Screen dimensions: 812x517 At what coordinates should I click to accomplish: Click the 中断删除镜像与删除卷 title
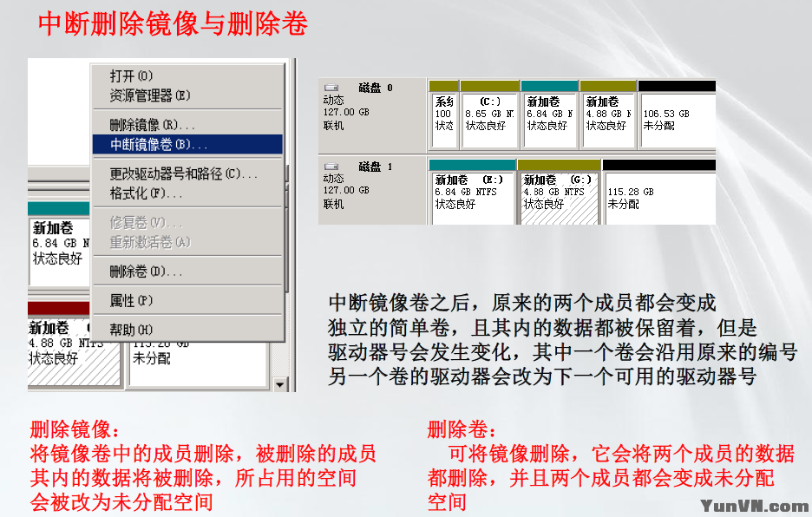point(173,23)
